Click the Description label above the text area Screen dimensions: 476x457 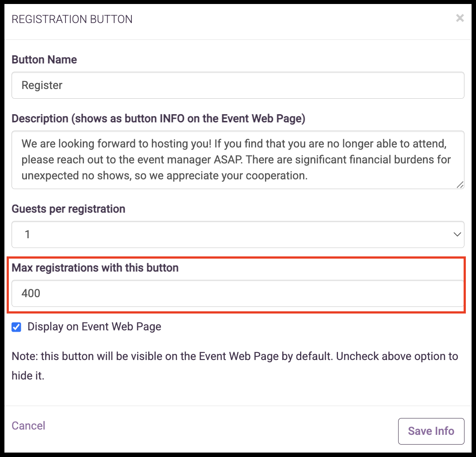[158, 119]
